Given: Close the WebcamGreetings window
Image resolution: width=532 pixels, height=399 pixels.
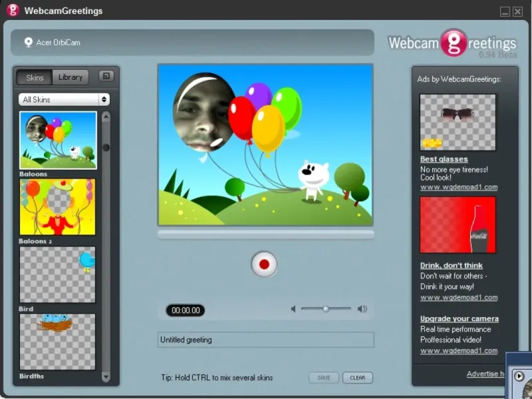Looking at the screenshot, I should pyautogui.click(x=517, y=11).
